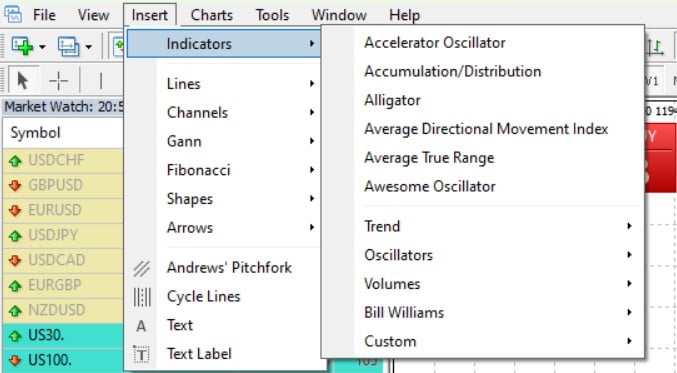Open the Tools menu
This screenshot has width=677, height=373.
click(272, 15)
